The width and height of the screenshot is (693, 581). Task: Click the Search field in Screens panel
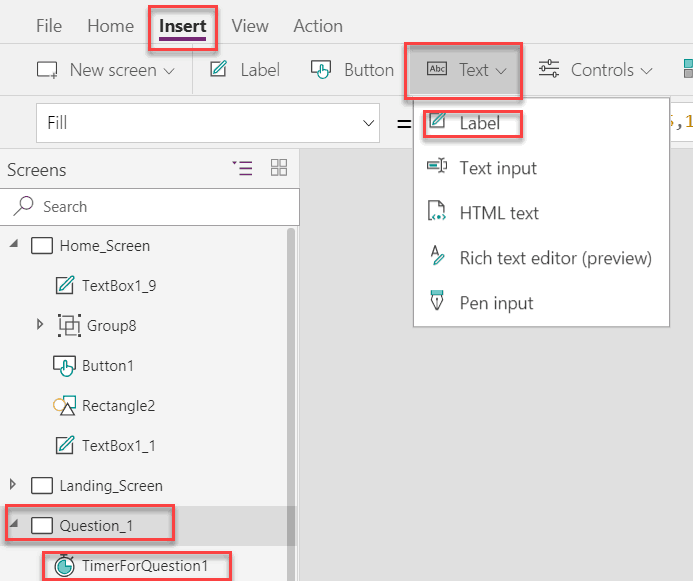click(149, 207)
